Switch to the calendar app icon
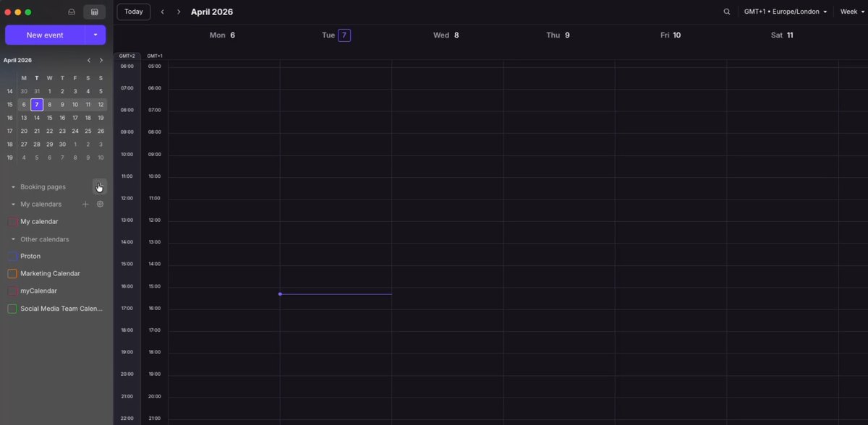 [x=94, y=12]
